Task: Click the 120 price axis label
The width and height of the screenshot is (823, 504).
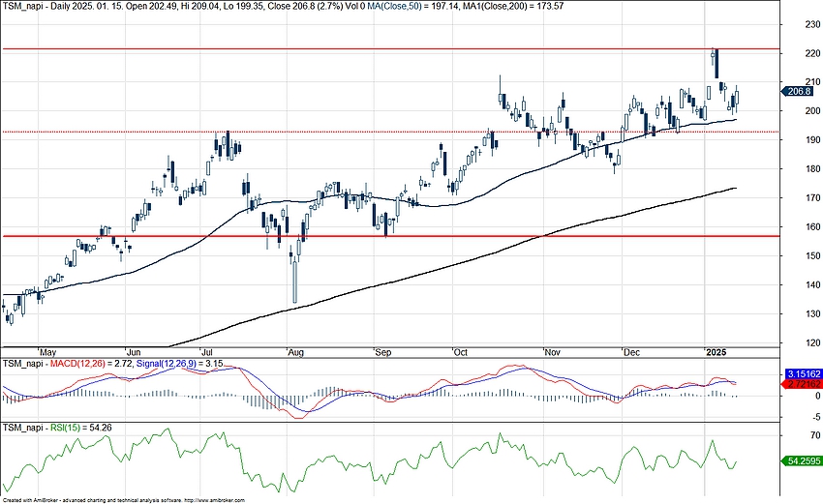Action: point(813,343)
